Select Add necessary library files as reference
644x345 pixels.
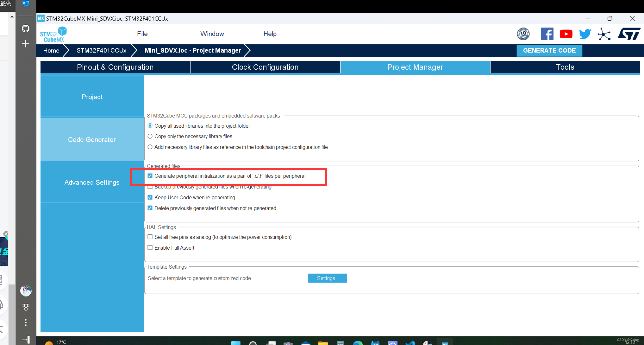(150, 147)
